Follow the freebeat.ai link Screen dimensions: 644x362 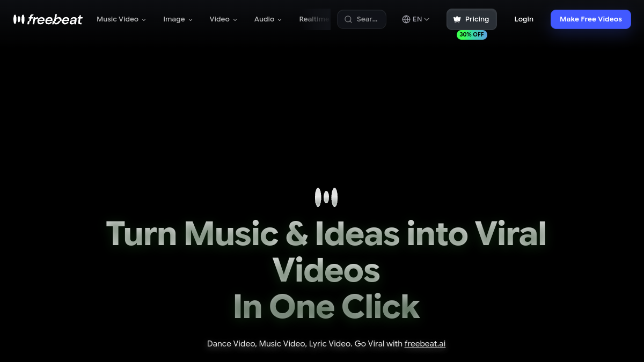point(425,344)
